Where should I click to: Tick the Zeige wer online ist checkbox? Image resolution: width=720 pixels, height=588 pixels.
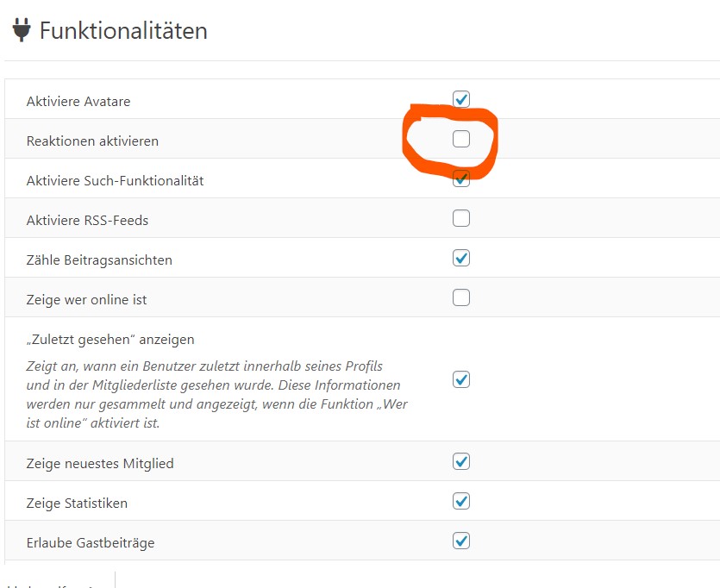[x=461, y=297]
